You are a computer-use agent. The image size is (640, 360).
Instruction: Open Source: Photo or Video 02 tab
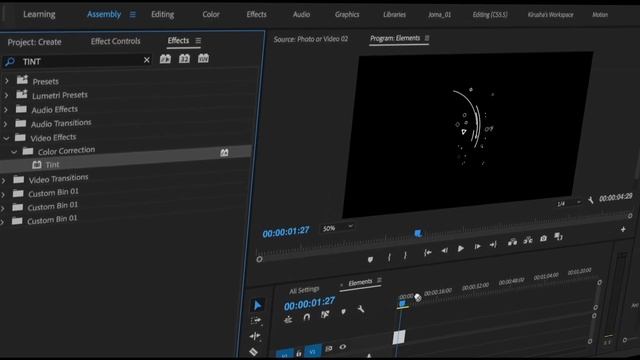(x=311, y=39)
